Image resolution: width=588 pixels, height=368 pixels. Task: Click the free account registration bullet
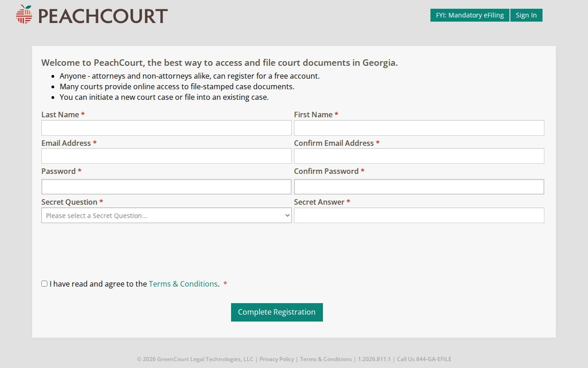pyautogui.click(x=190, y=76)
